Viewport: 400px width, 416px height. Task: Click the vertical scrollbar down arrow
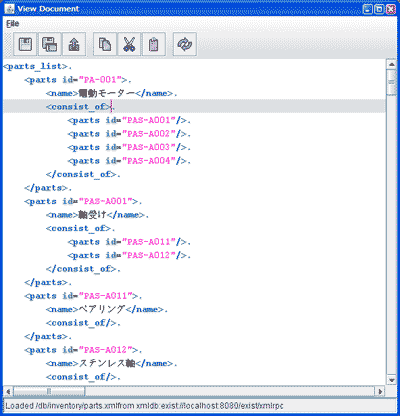(x=392, y=380)
